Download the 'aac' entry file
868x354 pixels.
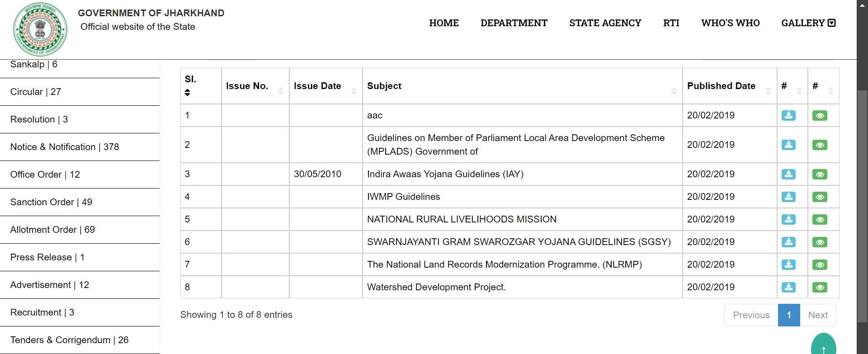tap(788, 116)
